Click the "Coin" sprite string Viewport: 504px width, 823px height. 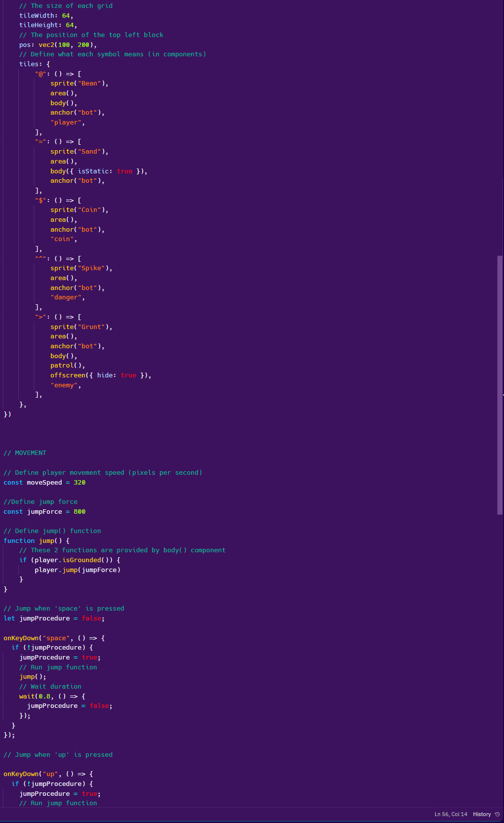89,210
